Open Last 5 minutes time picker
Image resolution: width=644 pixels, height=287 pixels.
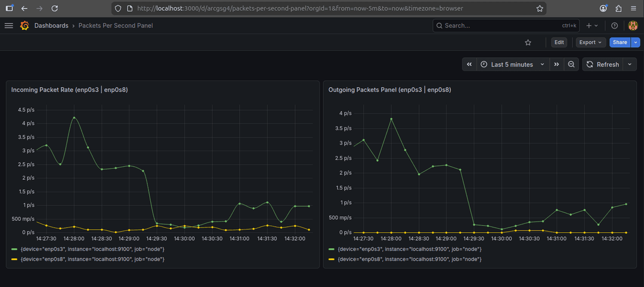[513, 64]
